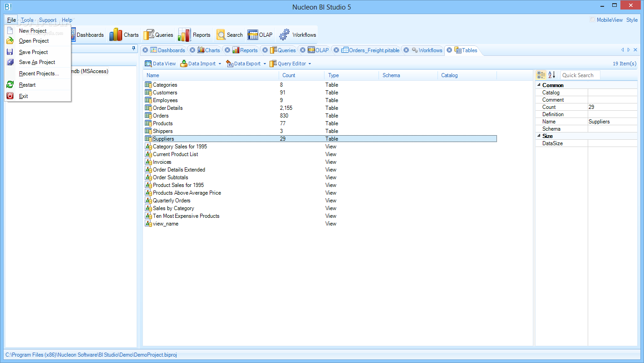Close the Reports tab

click(x=227, y=50)
